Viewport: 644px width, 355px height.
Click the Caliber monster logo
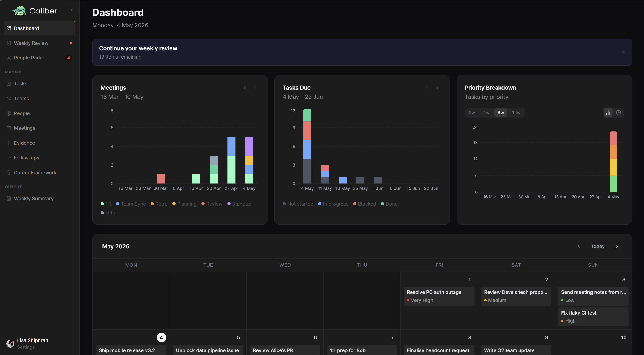click(x=19, y=11)
